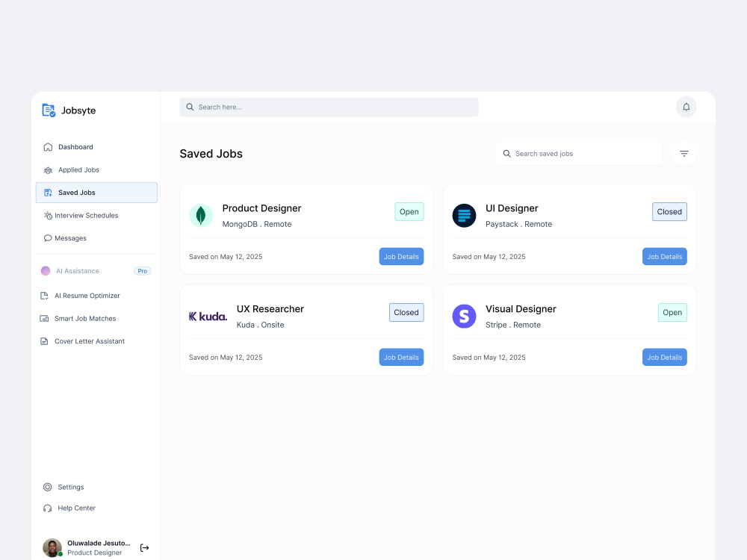This screenshot has height=560, width=747.
Task: Click the logout arrow icon
Action: click(144, 547)
